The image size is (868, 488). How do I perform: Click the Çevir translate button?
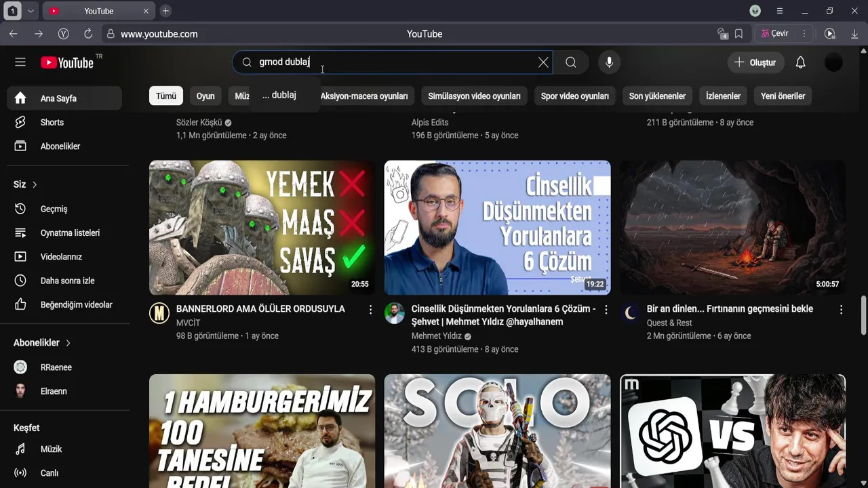774,34
